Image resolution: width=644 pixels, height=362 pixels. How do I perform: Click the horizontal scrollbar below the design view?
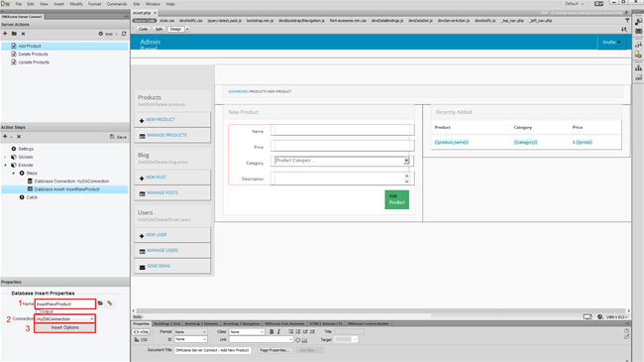coord(380,311)
